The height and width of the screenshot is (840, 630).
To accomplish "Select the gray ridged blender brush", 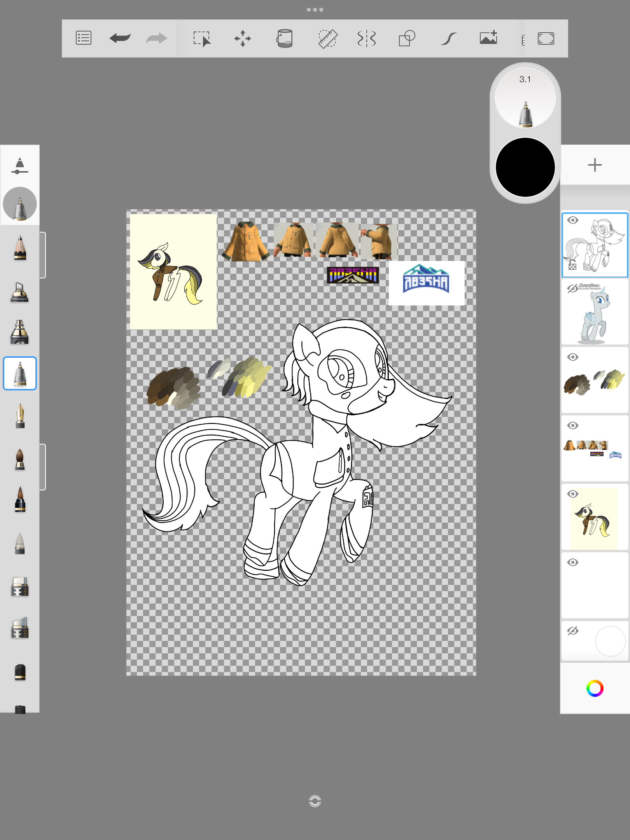I will click(x=20, y=543).
